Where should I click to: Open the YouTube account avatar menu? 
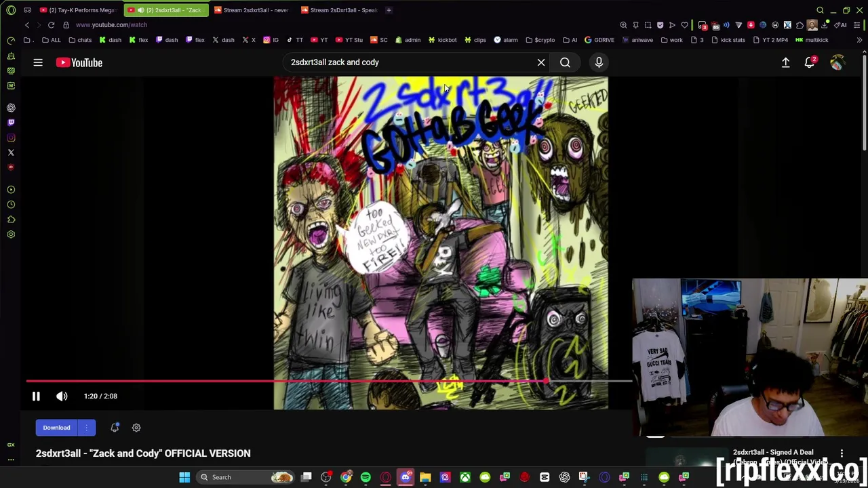point(837,62)
